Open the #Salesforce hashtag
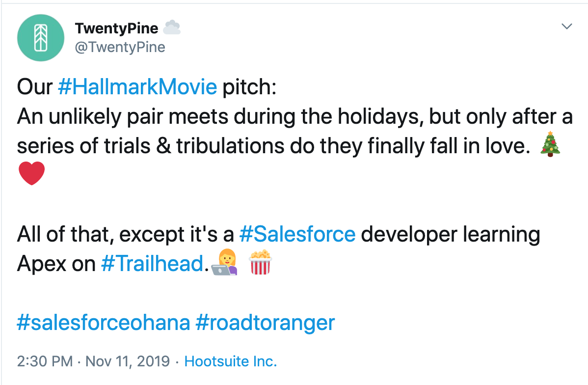This screenshot has width=588, height=385. (x=297, y=234)
